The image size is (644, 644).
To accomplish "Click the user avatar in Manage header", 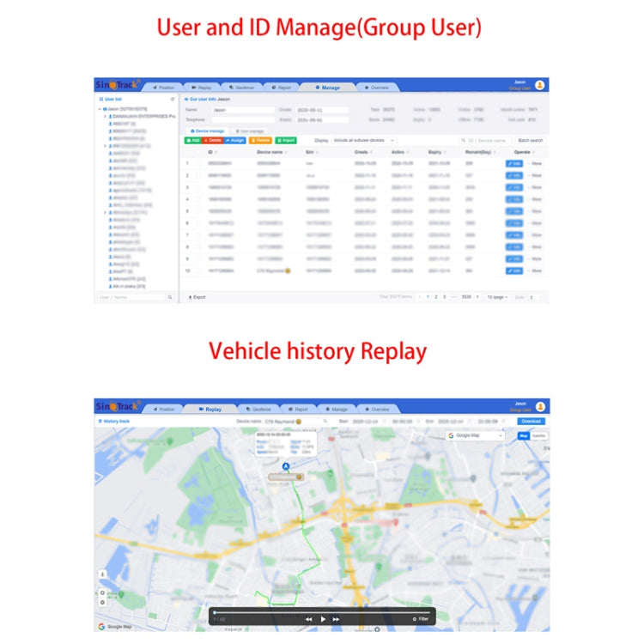I will (x=539, y=85).
